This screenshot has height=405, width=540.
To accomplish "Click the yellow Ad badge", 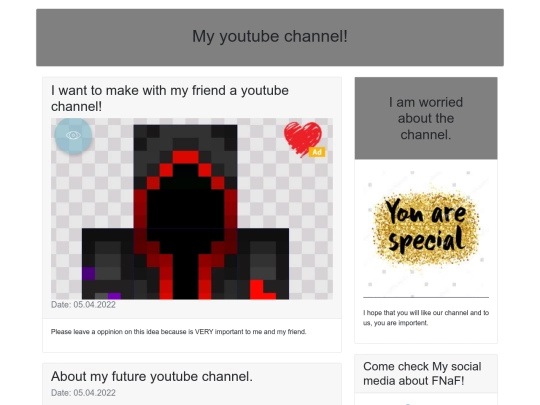I will click(317, 152).
